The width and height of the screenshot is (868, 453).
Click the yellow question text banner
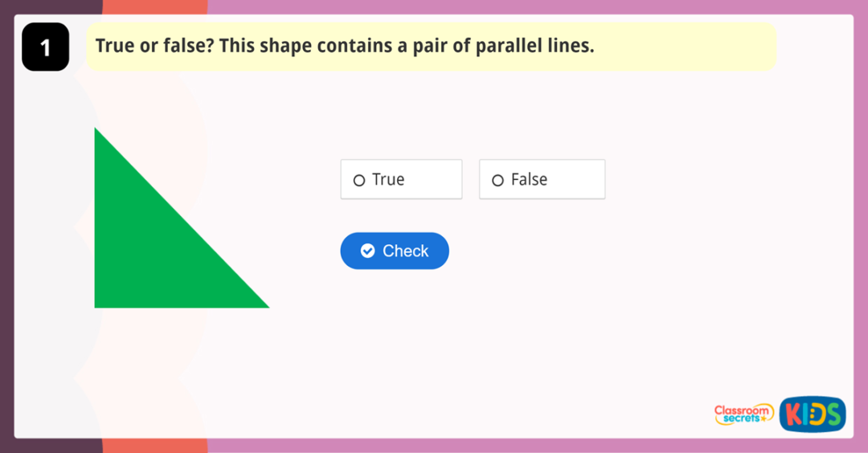click(x=431, y=47)
